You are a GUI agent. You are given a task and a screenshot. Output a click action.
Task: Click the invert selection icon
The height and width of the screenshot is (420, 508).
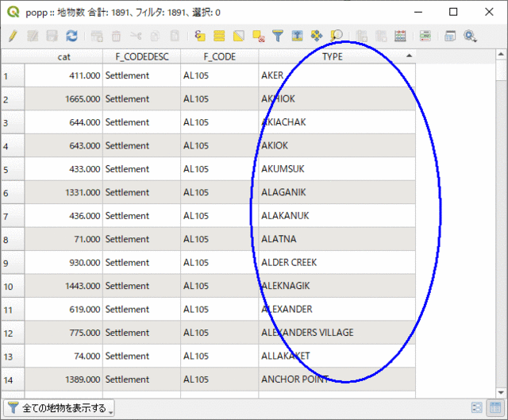coord(239,36)
